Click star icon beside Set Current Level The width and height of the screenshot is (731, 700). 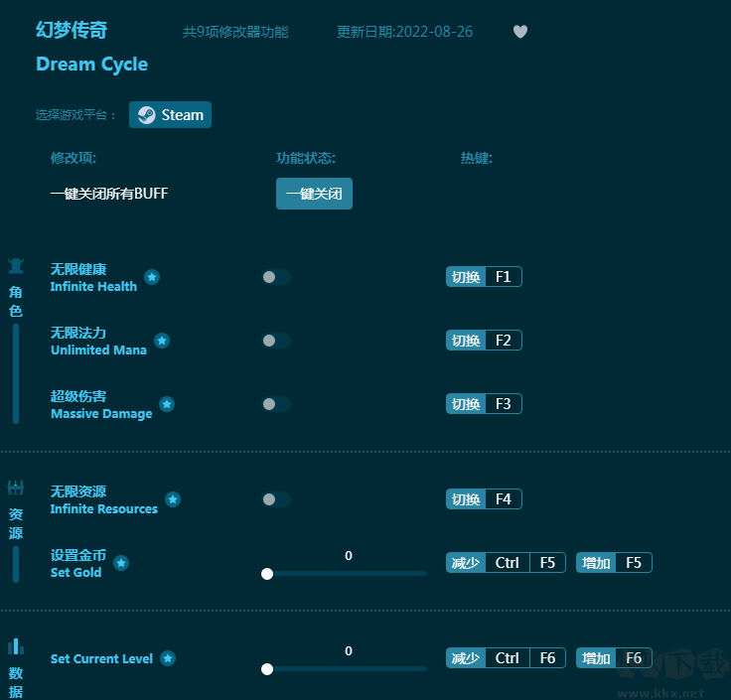(x=168, y=658)
